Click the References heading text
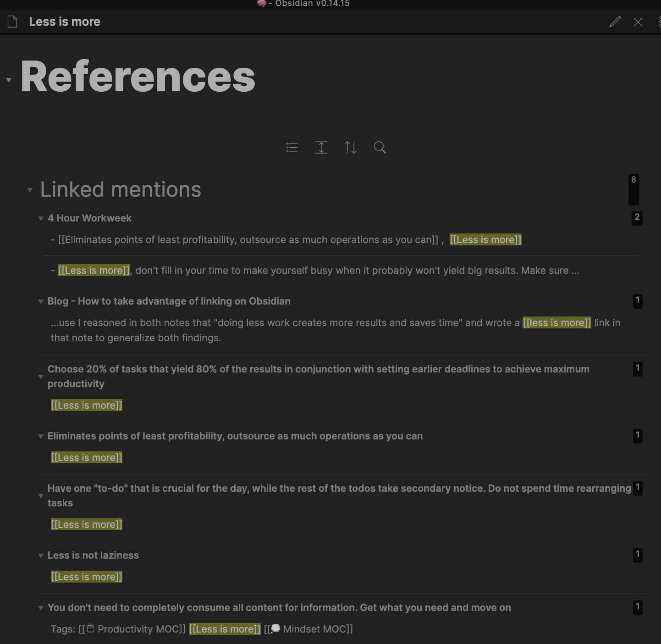Image resolution: width=661 pixels, height=644 pixels. point(138,77)
